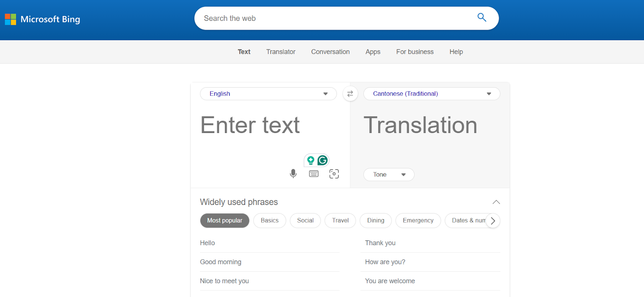Select the Most popular phrase category
This screenshot has width=644, height=297.
tap(225, 221)
